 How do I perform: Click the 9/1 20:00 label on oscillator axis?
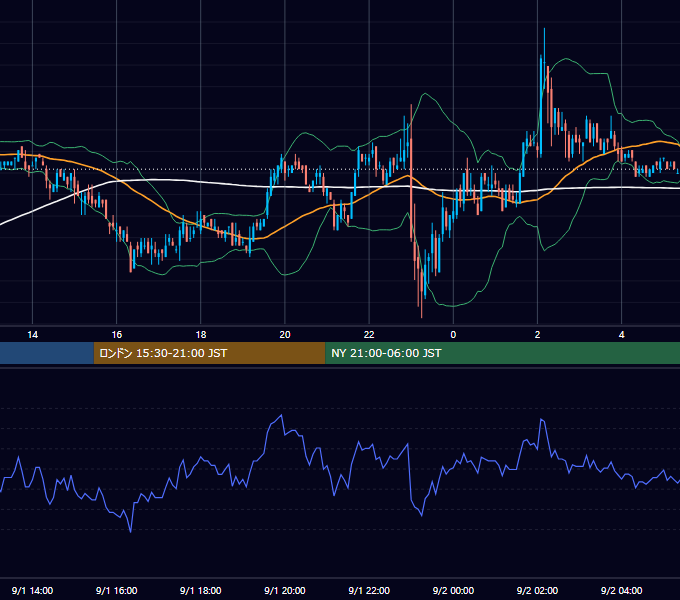285,590
